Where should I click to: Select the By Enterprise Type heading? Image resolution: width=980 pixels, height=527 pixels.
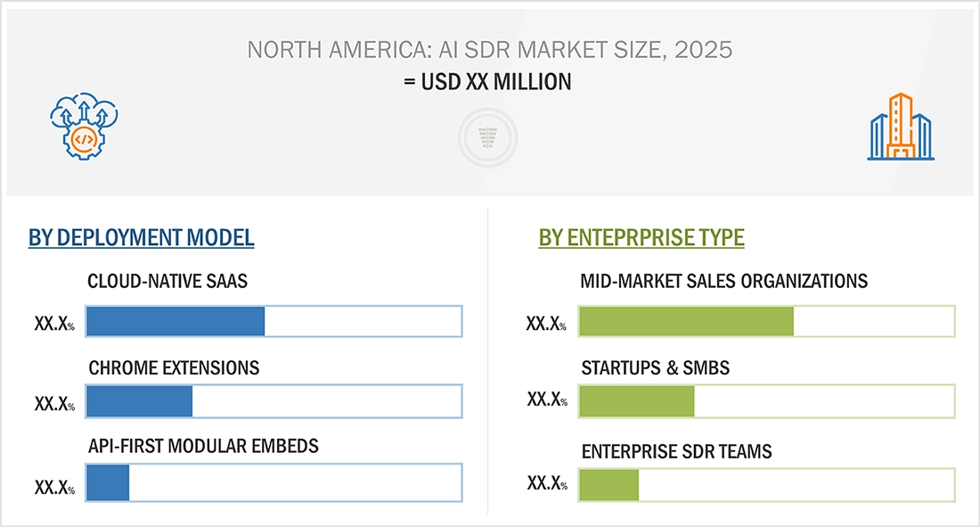pos(641,237)
